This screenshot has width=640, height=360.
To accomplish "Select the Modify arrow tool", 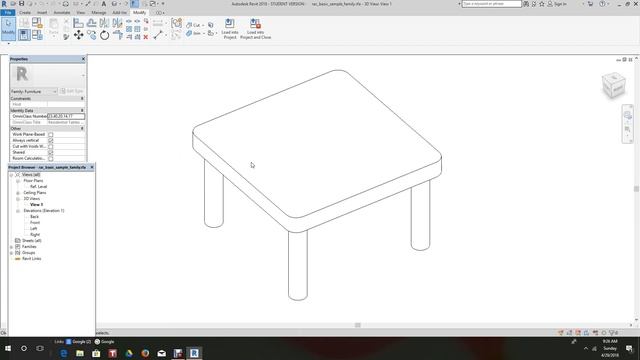I will point(8,28).
